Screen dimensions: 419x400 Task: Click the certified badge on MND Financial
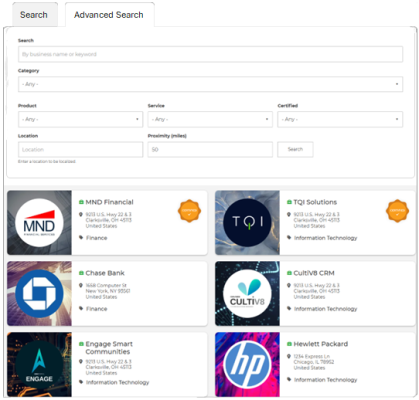coord(189,211)
